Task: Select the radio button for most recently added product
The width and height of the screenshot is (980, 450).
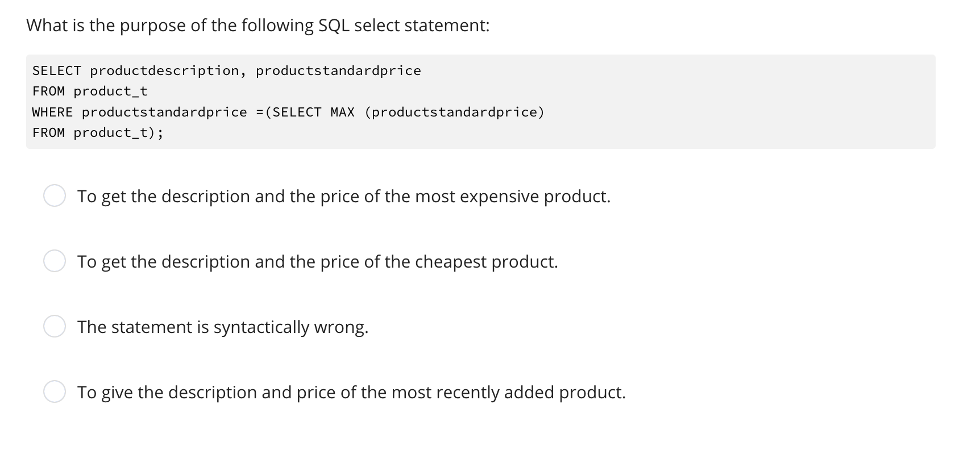Action: coord(55,392)
